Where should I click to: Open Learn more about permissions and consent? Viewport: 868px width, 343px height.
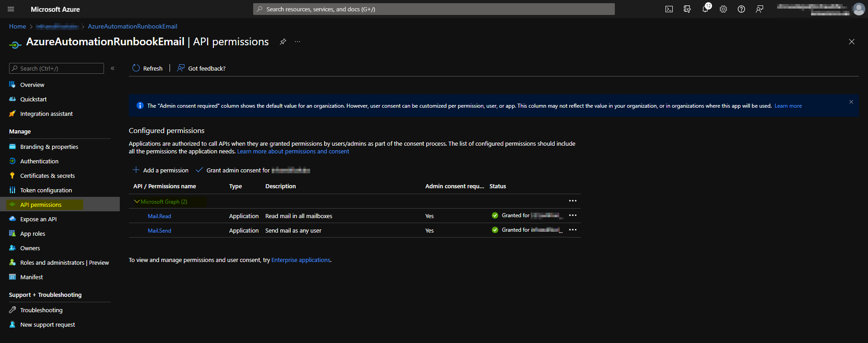pyautogui.click(x=293, y=152)
